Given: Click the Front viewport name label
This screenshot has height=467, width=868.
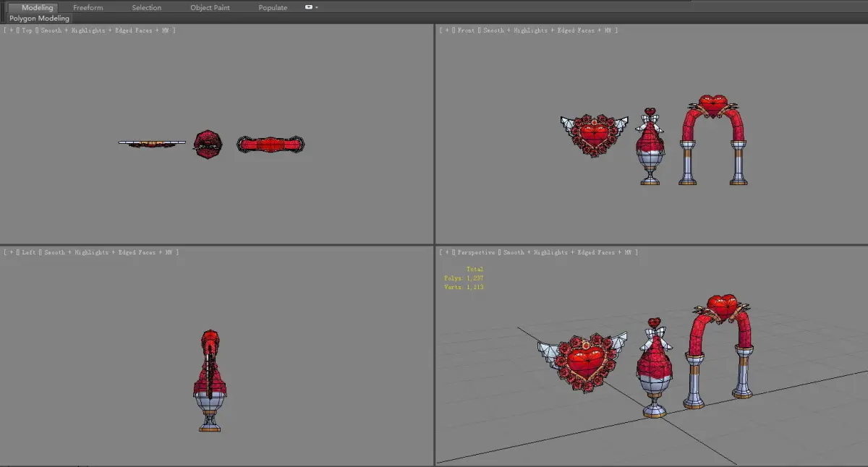Looking at the screenshot, I should (466, 30).
